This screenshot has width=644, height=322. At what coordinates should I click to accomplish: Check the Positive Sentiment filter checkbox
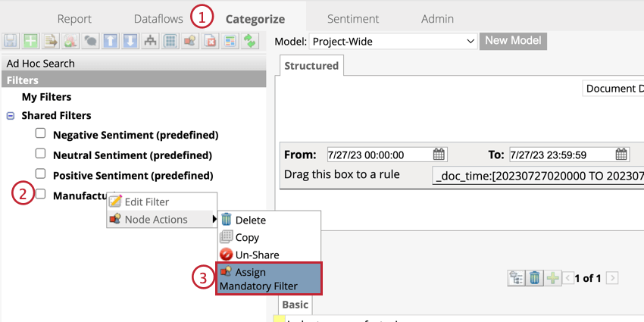click(x=40, y=174)
